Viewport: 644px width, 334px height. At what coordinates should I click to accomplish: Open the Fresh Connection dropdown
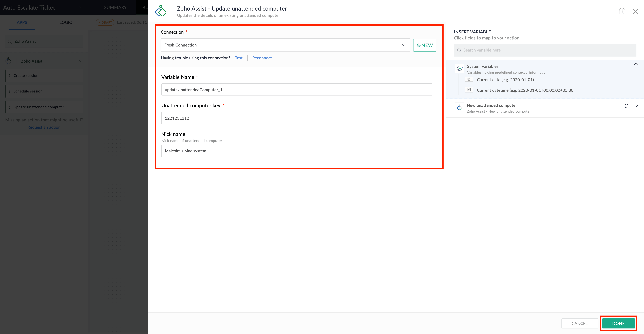pyautogui.click(x=285, y=45)
